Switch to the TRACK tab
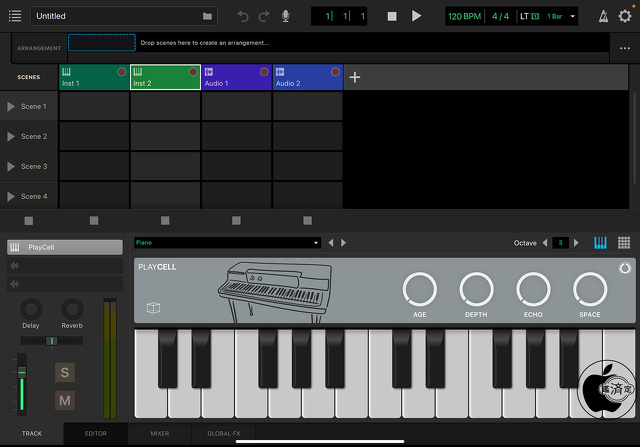The width and height of the screenshot is (640, 447). click(x=32, y=434)
